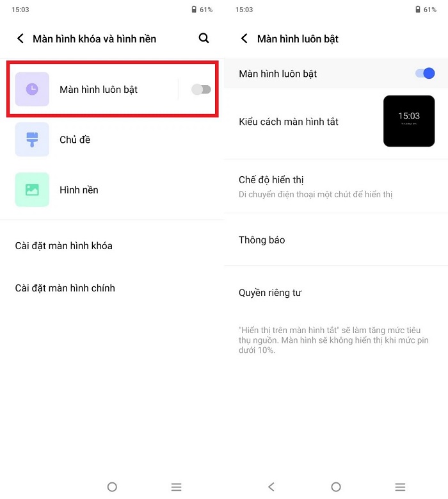Disable the blue Màn hình luôn bật switch

(425, 73)
